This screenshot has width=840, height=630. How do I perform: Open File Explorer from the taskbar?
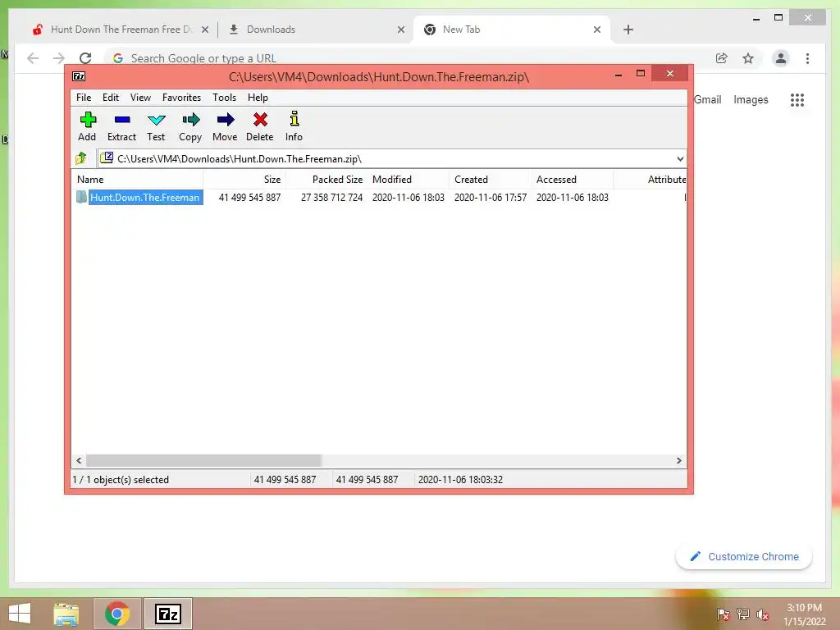pos(66,614)
